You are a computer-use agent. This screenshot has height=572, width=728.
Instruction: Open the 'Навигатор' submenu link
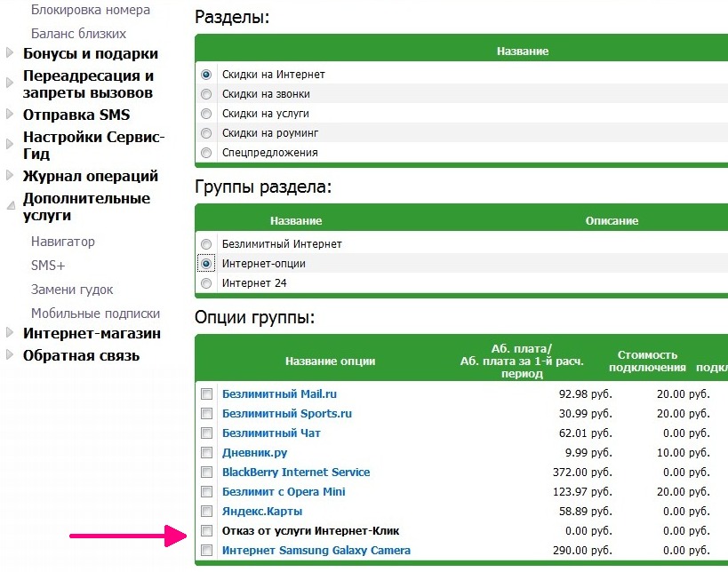pyautogui.click(x=63, y=242)
